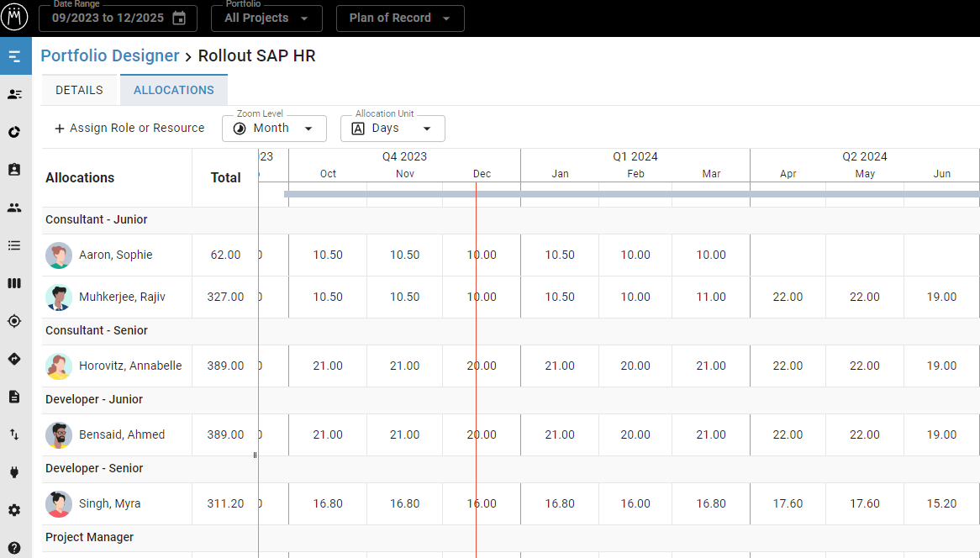Viewport: 980px width, 558px height.
Task: Click the name Aaron, Sophie
Action: 116,255
